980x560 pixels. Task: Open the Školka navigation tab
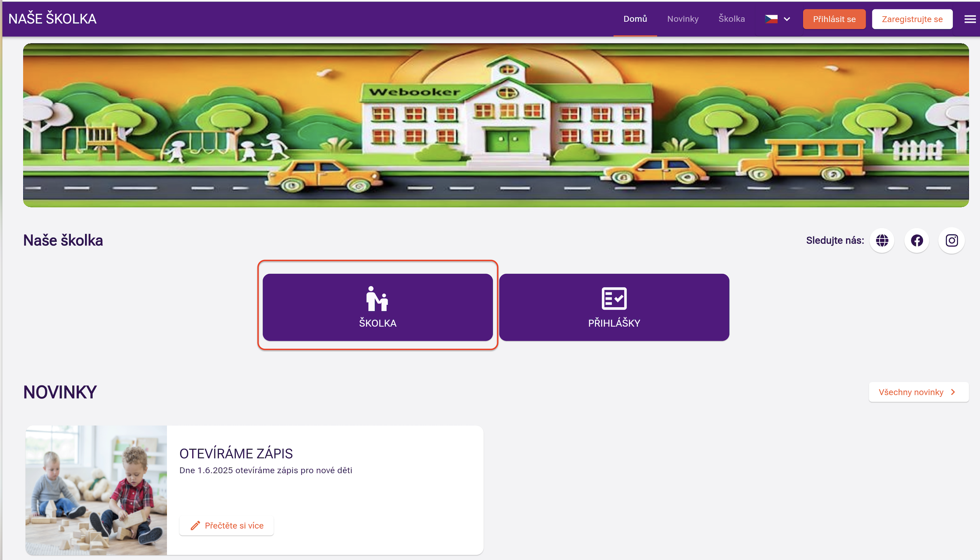click(x=731, y=19)
